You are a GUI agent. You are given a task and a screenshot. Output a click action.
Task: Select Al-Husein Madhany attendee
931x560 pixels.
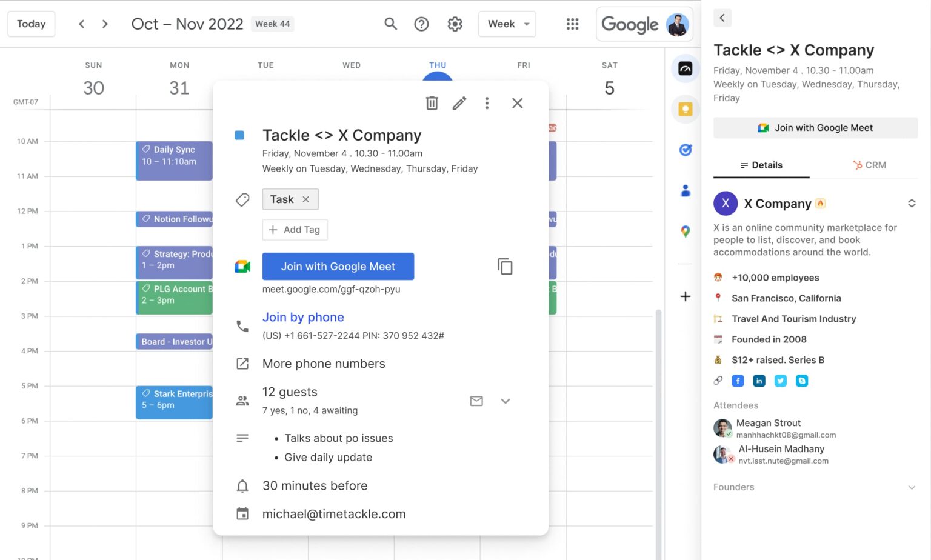tap(772, 455)
